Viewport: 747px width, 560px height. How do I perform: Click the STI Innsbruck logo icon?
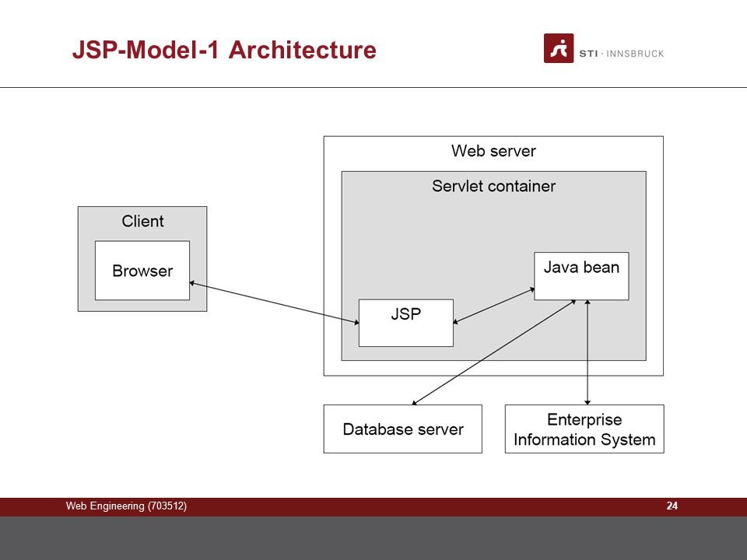pos(559,48)
